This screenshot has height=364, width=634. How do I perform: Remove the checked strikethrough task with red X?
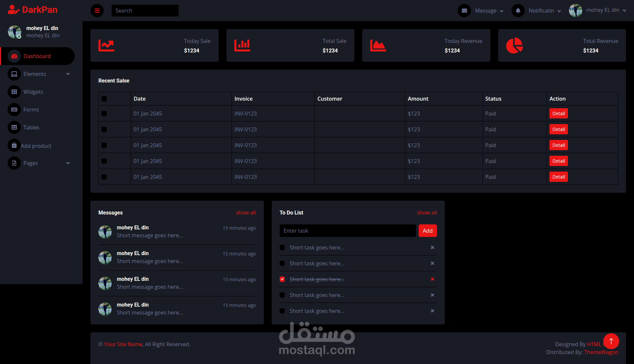point(432,279)
